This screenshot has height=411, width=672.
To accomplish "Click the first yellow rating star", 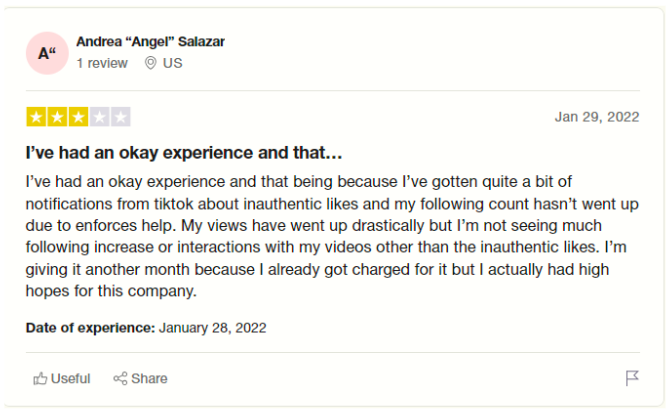I will click(x=36, y=117).
